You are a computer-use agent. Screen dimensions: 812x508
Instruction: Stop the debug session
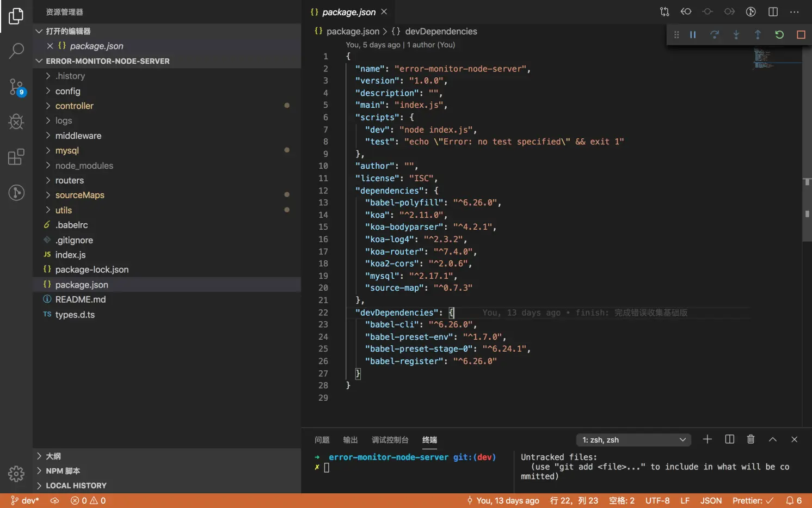[x=801, y=35]
